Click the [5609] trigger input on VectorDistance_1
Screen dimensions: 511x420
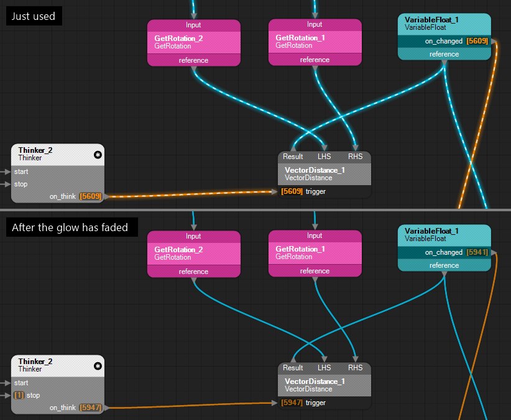click(x=303, y=191)
